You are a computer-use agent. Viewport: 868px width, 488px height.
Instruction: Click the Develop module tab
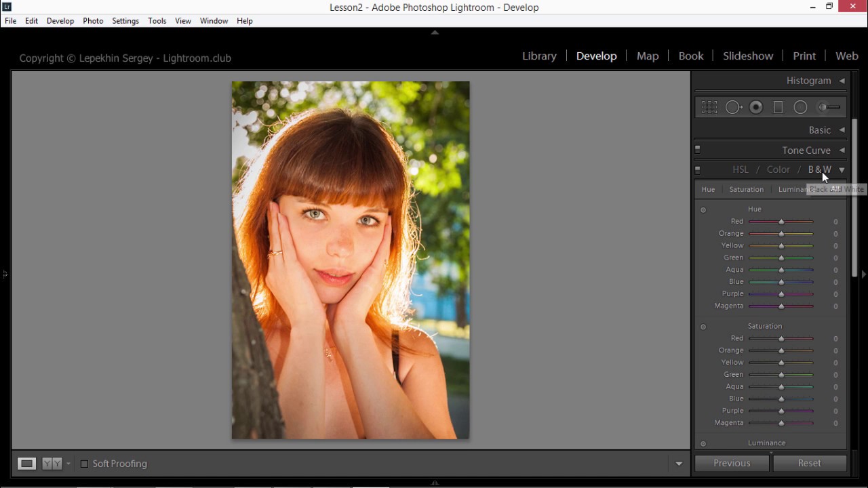[x=596, y=56]
